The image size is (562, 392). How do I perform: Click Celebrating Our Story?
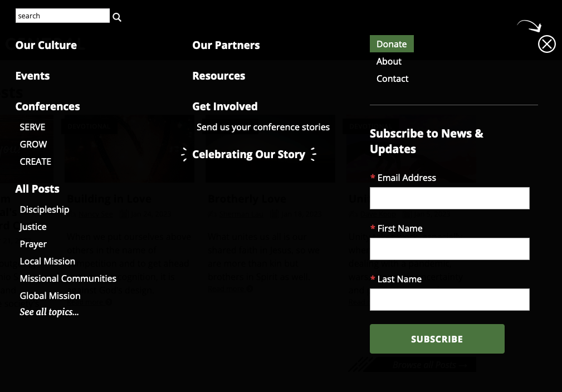(249, 154)
